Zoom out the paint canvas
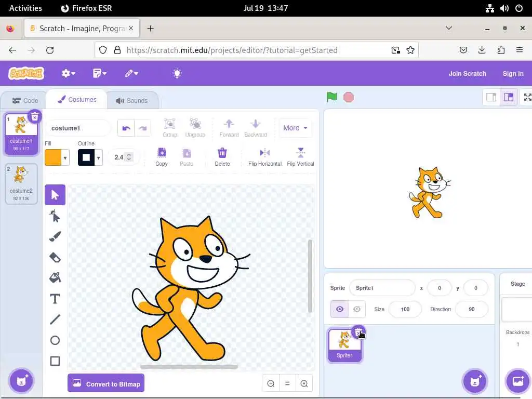This screenshot has width=532, height=399. 271,383
